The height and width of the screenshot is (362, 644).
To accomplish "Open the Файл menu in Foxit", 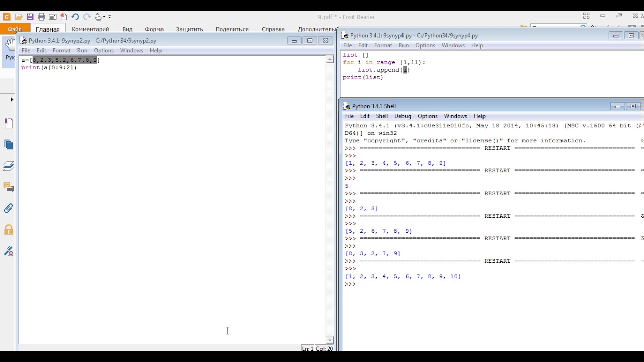I will coord(15,29).
